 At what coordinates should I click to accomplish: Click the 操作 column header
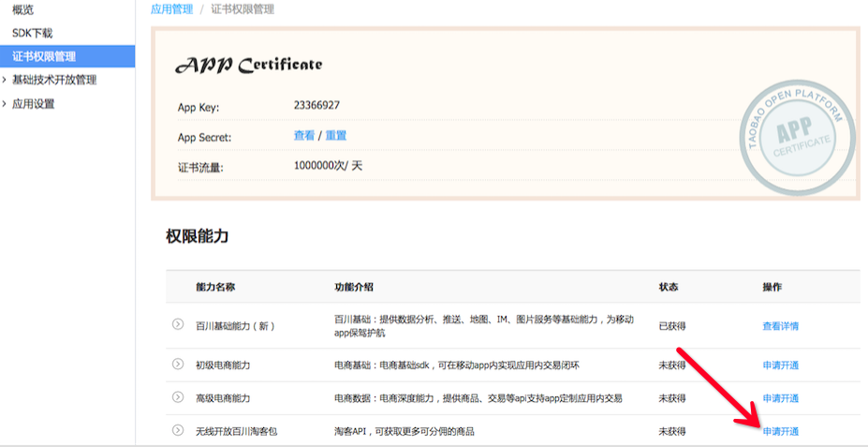click(x=772, y=287)
